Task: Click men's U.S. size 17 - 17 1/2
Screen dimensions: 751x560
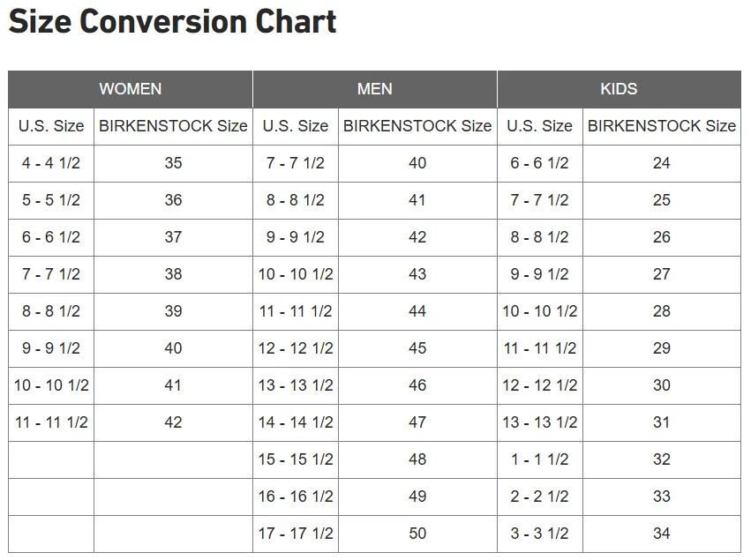Action: (x=296, y=534)
